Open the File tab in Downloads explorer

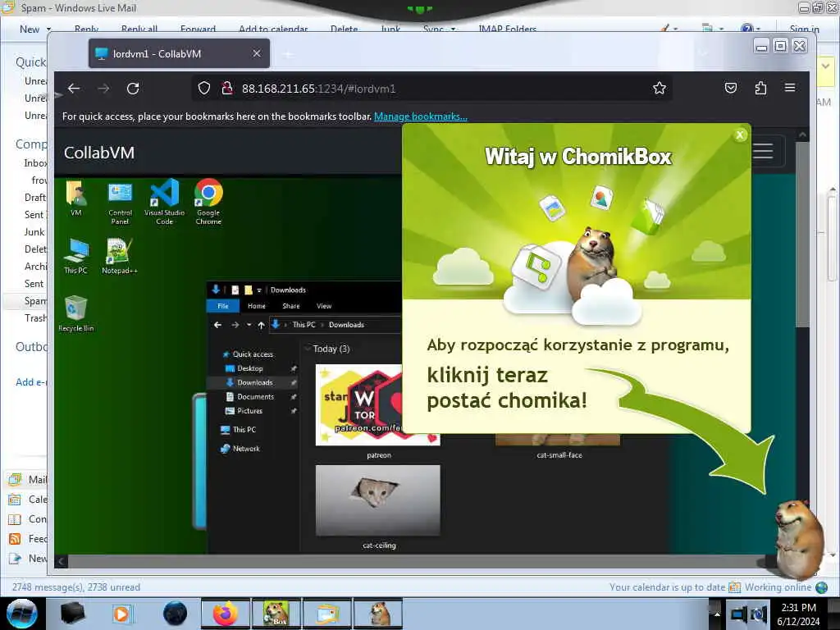(x=223, y=306)
